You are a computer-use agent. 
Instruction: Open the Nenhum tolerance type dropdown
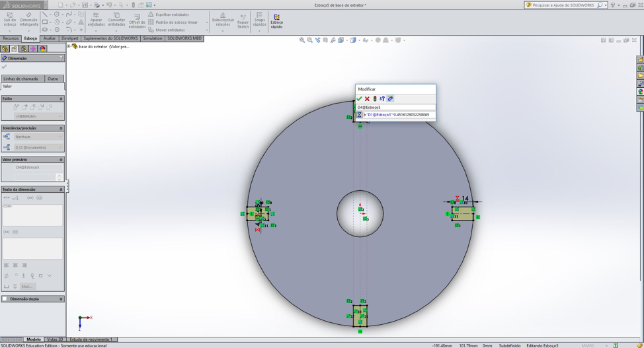click(x=38, y=137)
